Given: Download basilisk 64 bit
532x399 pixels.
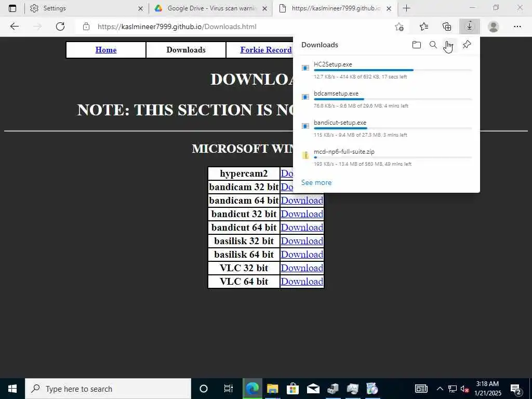Looking at the screenshot, I should coord(302,255).
